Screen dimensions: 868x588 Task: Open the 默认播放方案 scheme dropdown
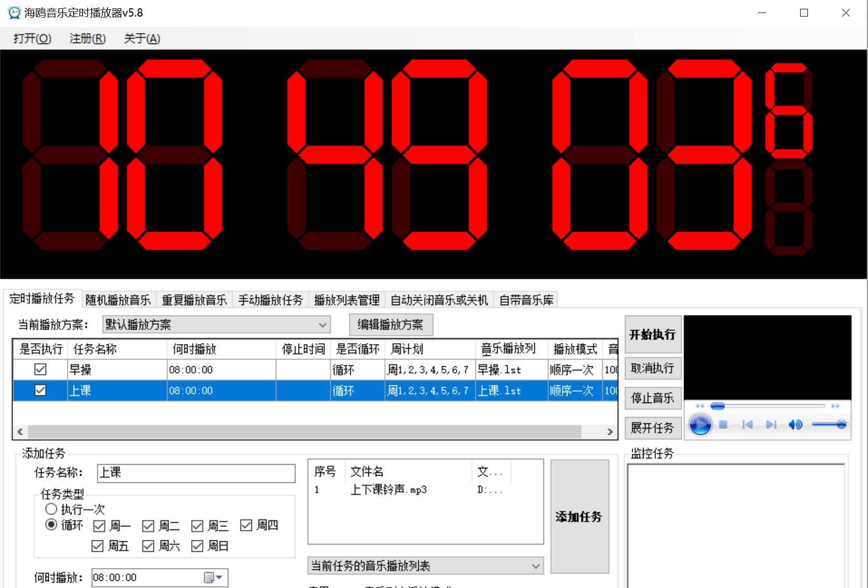point(323,324)
